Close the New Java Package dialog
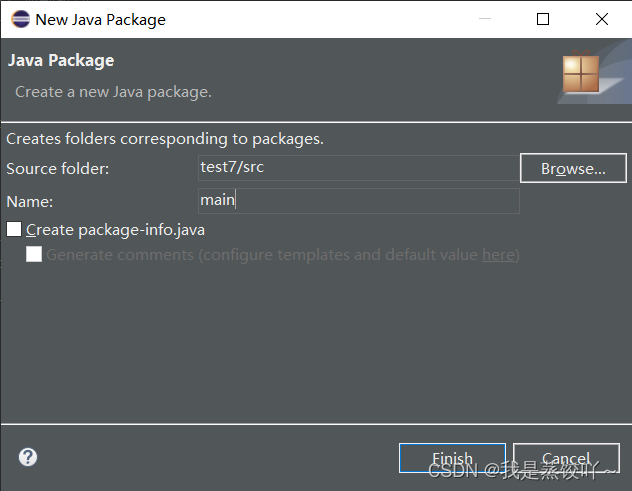632x491 pixels. 602,19
